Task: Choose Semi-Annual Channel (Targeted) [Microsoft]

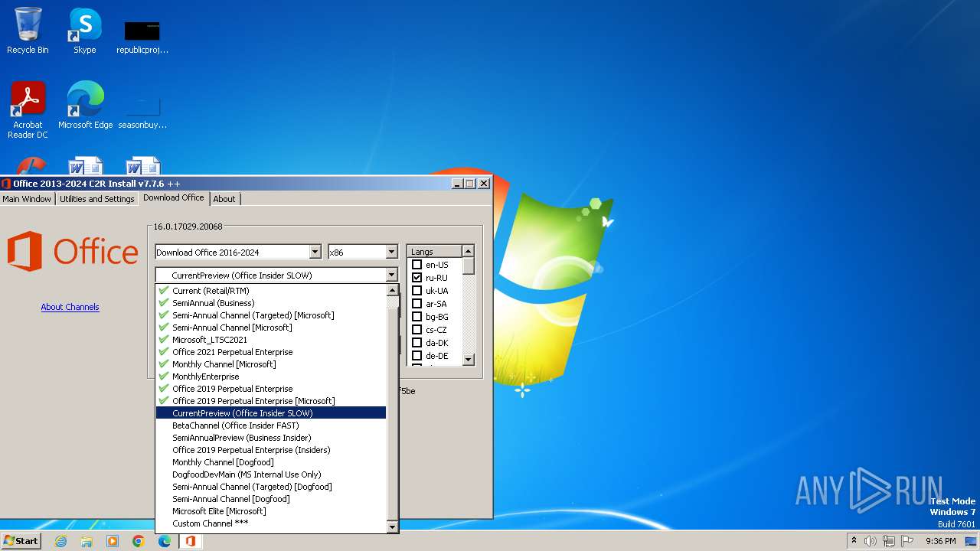Action: pos(271,315)
